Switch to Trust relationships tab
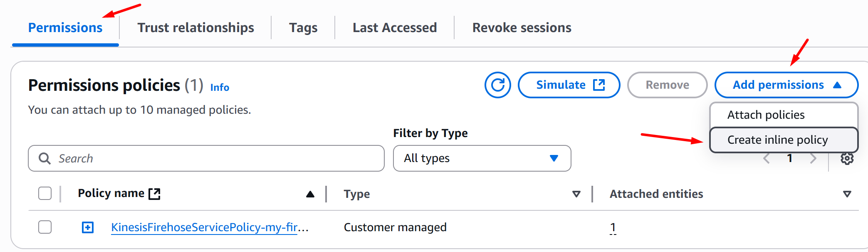 coord(195,27)
